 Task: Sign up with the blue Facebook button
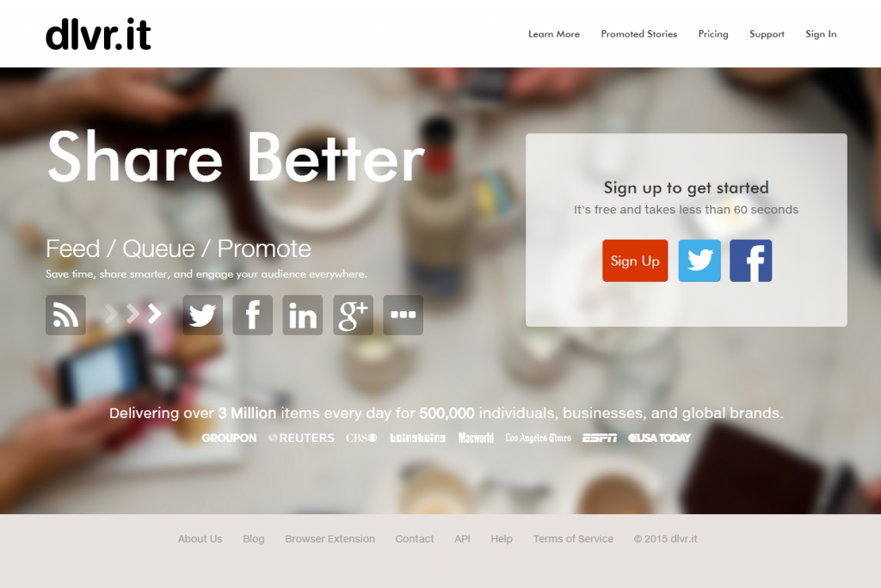[750, 260]
